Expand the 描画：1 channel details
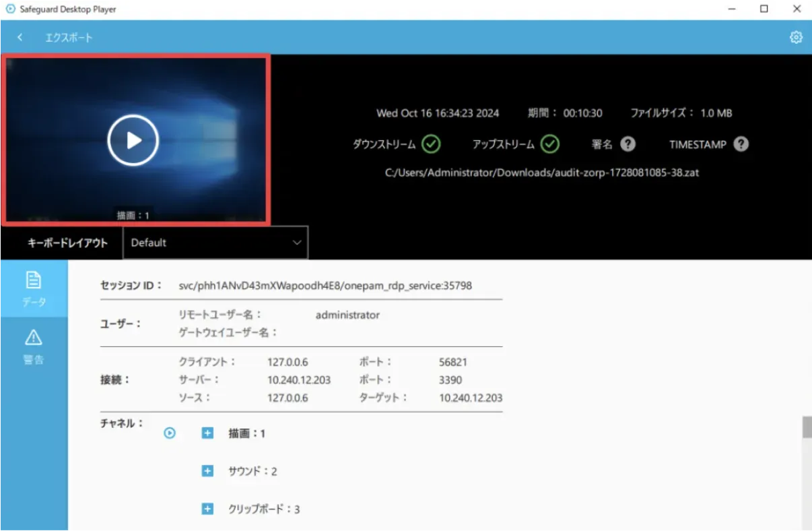The height and width of the screenshot is (531, 812). tap(207, 433)
